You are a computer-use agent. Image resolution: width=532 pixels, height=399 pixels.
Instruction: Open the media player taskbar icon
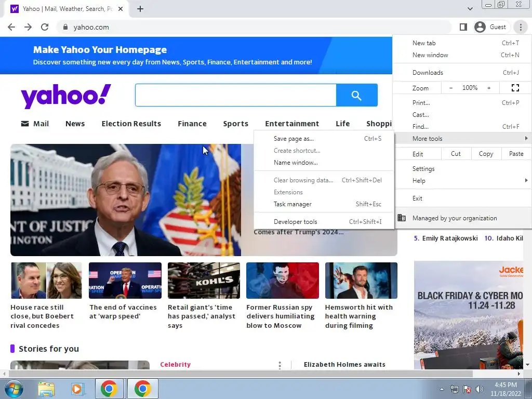pyautogui.click(x=77, y=389)
